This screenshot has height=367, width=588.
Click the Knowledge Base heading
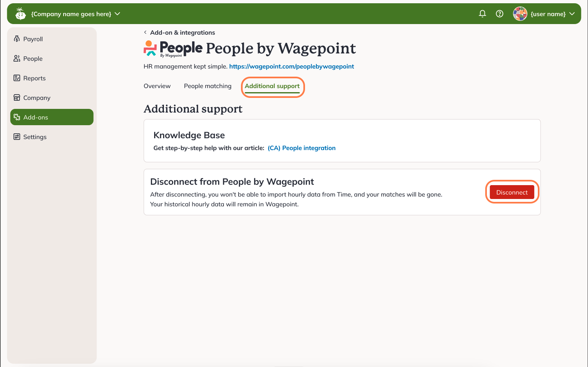tap(189, 135)
